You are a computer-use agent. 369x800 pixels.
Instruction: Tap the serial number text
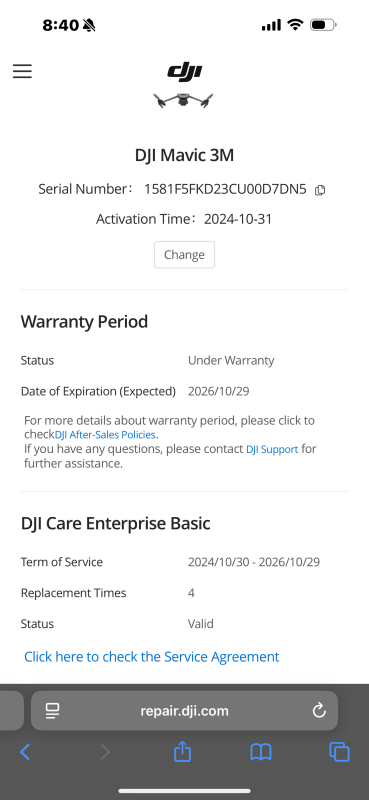(225, 189)
